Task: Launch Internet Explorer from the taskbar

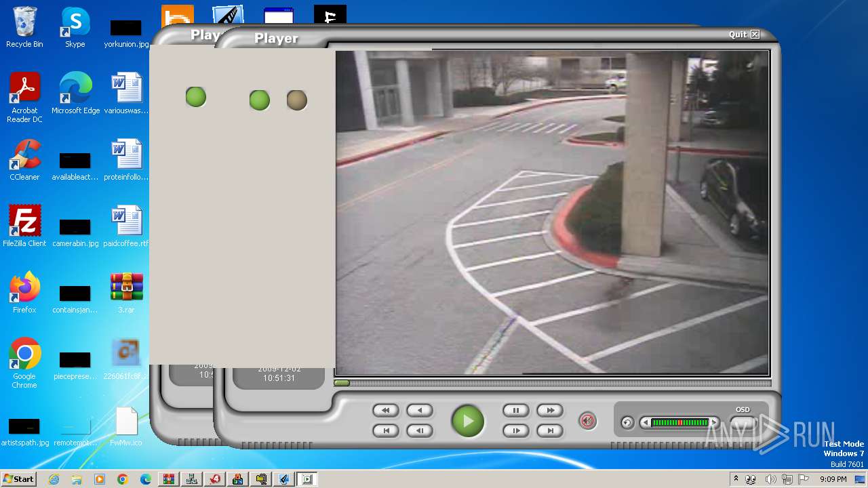Action: pyautogui.click(x=54, y=479)
